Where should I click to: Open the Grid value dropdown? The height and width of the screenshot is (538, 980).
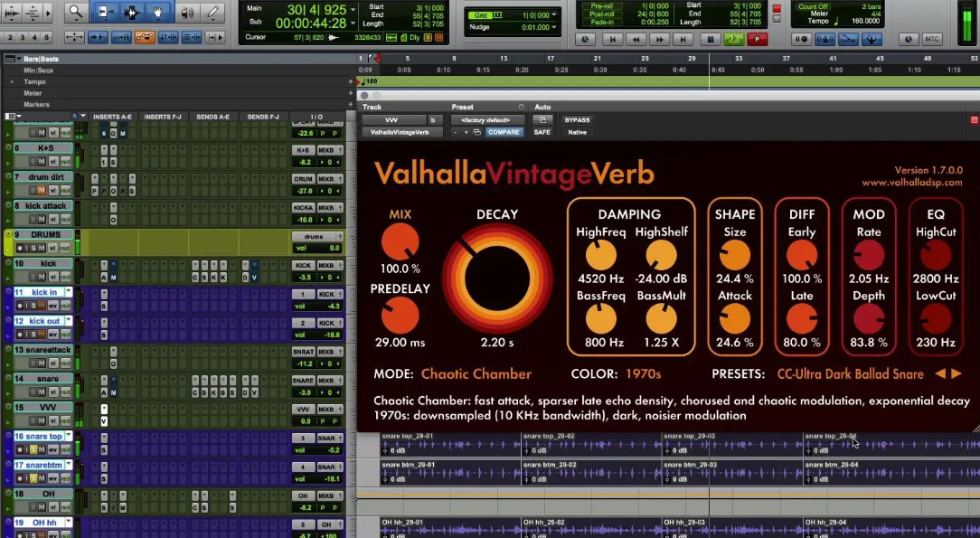click(554, 15)
